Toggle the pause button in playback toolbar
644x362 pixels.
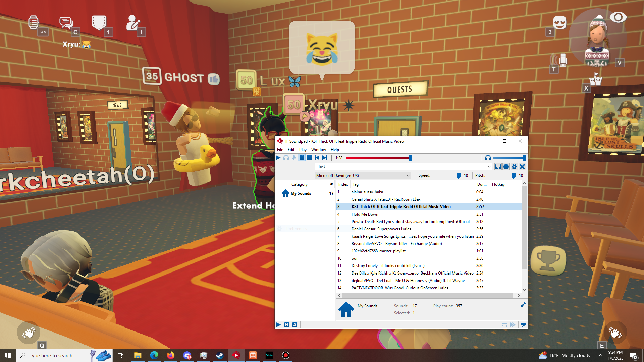[x=302, y=158]
